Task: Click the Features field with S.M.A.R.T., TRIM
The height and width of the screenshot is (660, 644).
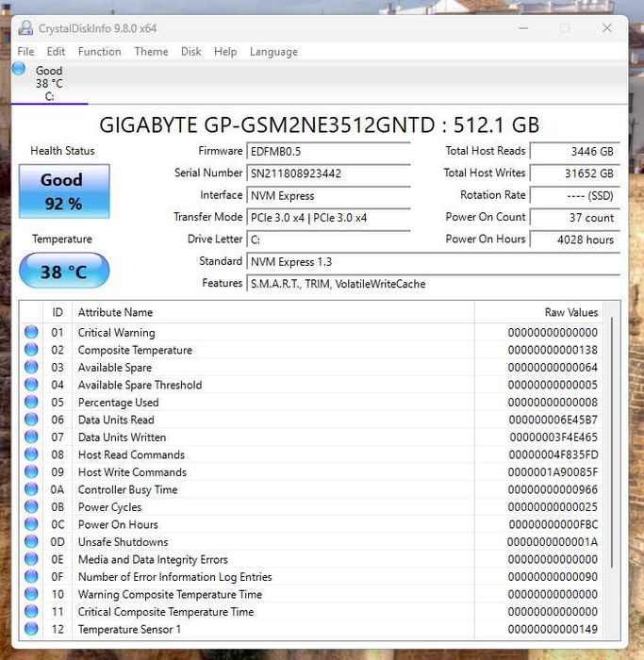Action: coord(433,284)
